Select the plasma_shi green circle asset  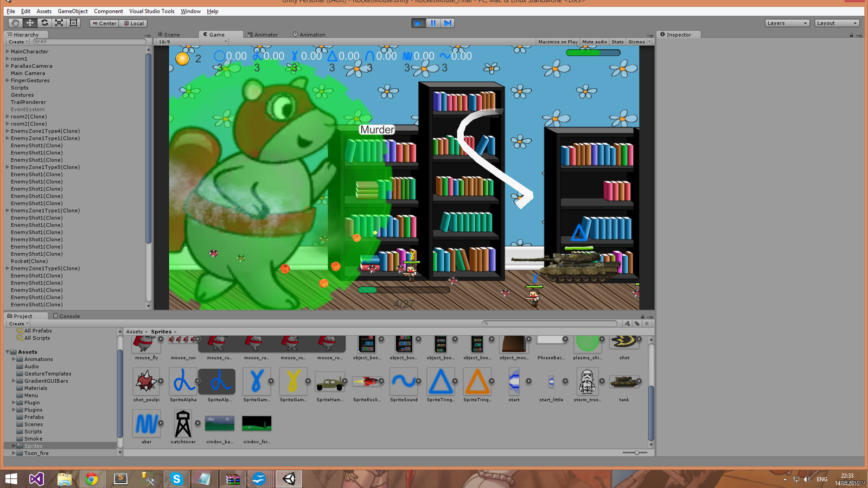587,347
